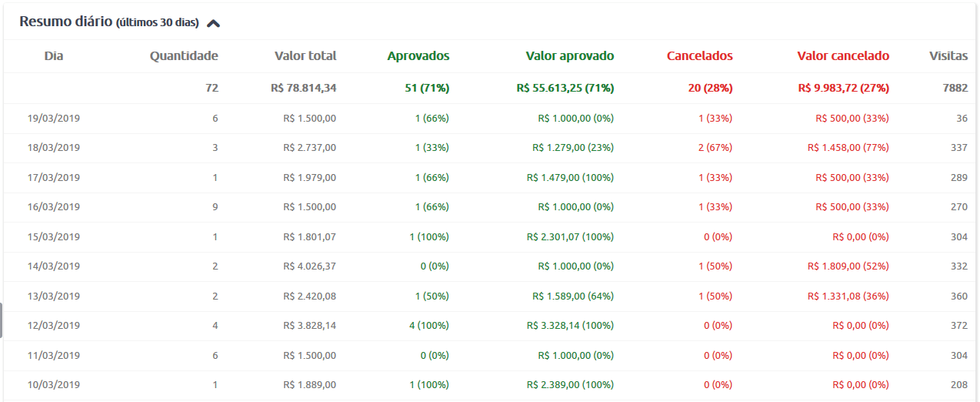Click the 'Valor cancelado' column header
This screenshot has height=402, width=980.
tap(843, 55)
